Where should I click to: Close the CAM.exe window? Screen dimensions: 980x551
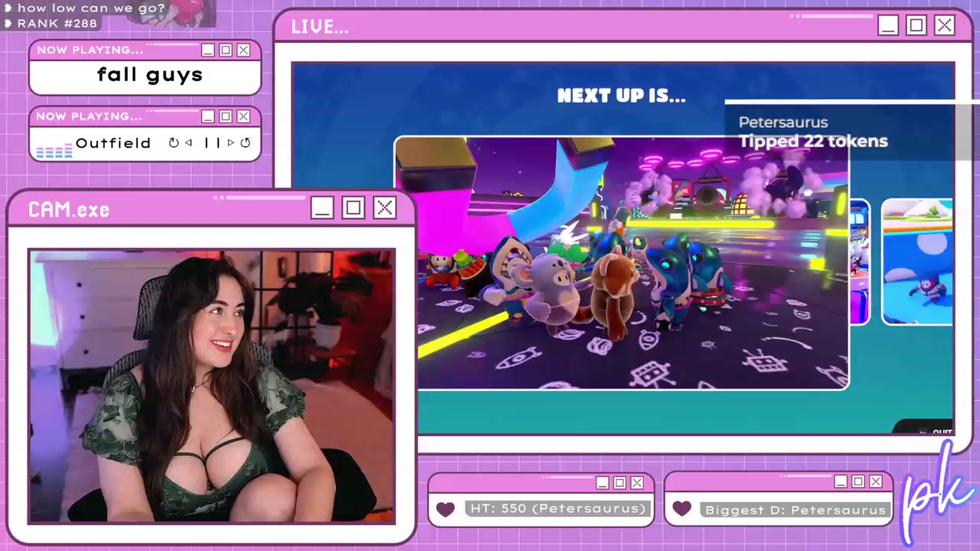coord(384,208)
